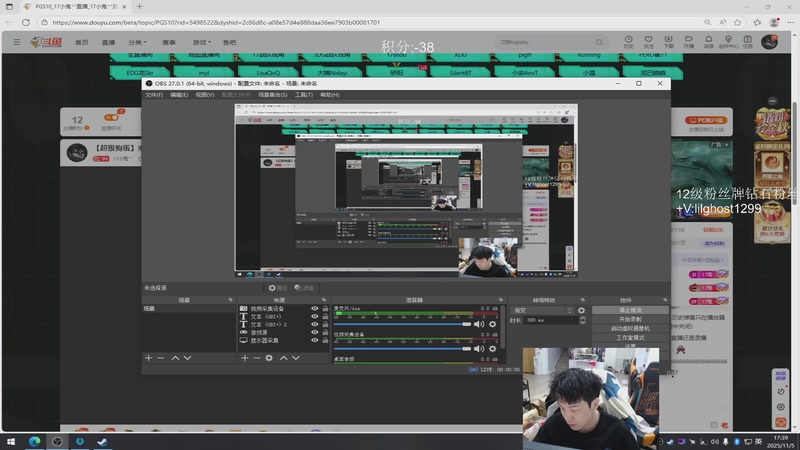Pop out the 混音器 dock panel
Screen dimensions: 800x450
(x=501, y=300)
